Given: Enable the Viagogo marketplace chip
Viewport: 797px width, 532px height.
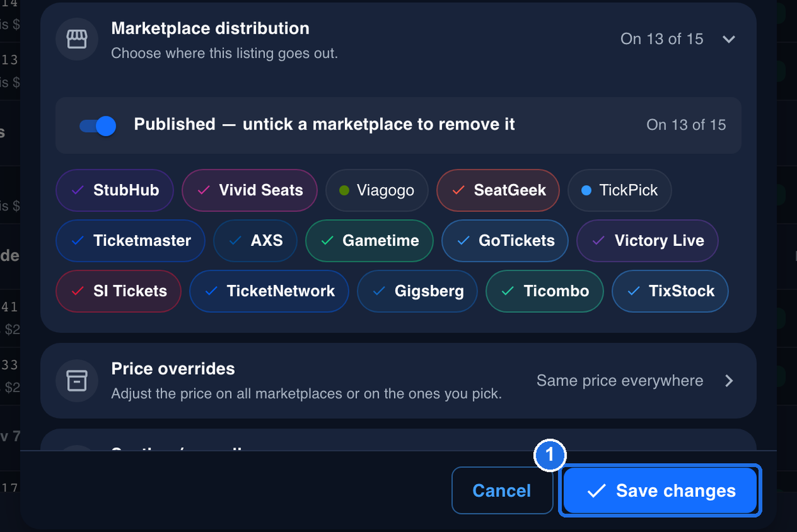Looking at the screenshot, I should pyautogui.click(x=377, y=190).
